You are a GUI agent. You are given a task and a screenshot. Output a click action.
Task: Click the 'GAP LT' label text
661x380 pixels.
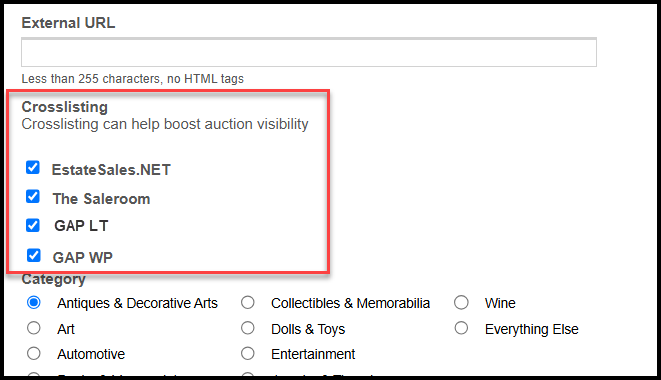81,226
